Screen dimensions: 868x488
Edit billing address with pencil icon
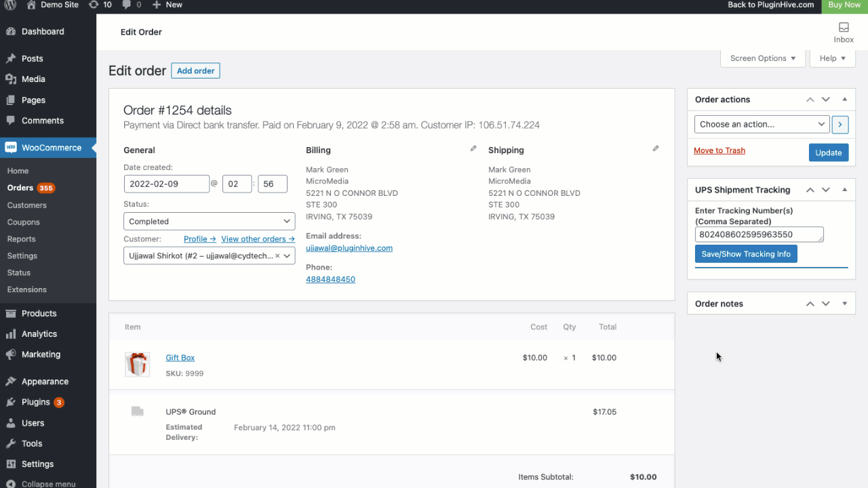[473, 148]
